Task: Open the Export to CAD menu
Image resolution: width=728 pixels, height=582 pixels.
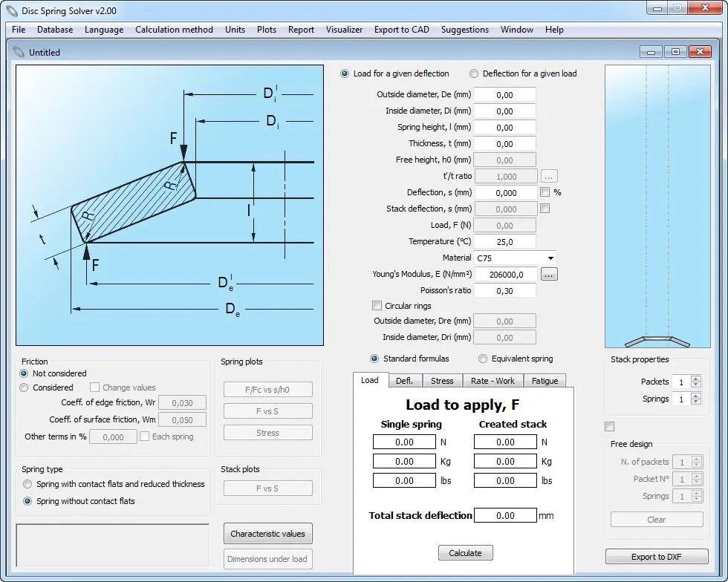Action: 401,30
